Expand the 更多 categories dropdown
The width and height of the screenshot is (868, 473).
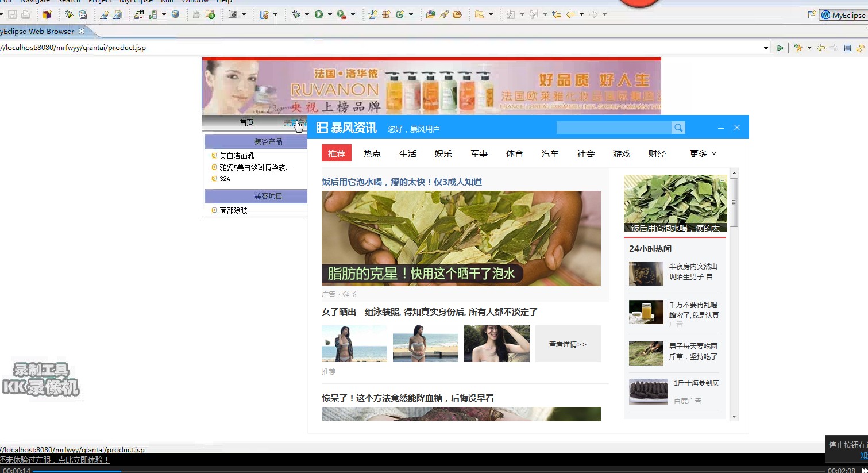(x=703, y=153)
